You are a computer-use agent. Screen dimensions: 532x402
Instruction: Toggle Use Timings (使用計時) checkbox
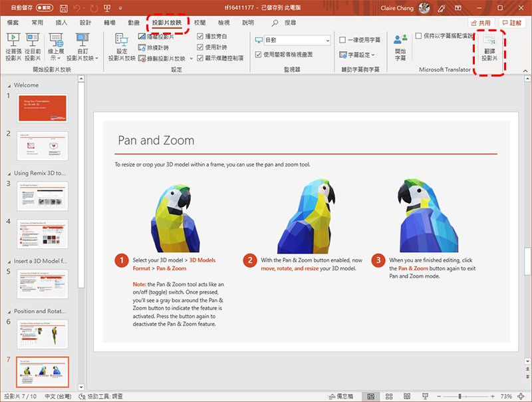point(200,47)
